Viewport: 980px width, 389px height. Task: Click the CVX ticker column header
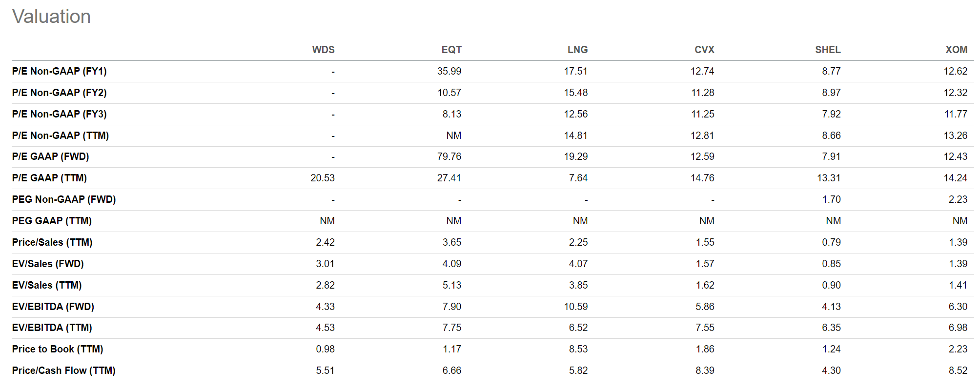coord(704,50)
